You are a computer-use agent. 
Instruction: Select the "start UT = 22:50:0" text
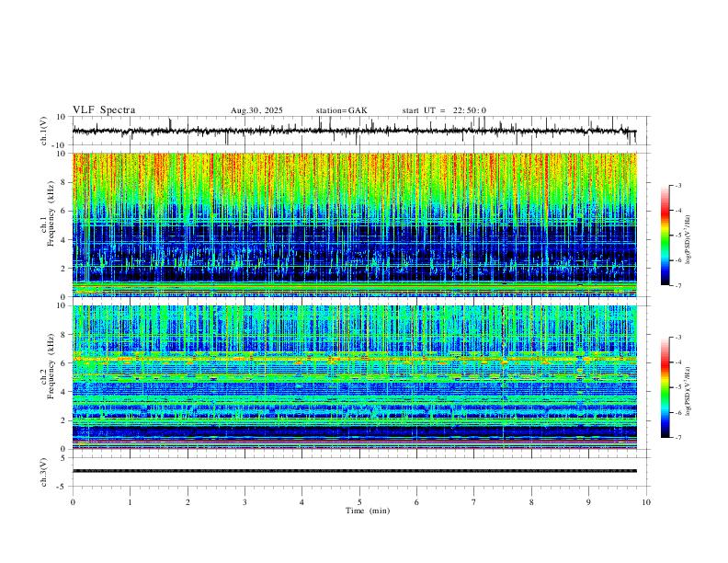pyautogui.click(x=444, y=110)
